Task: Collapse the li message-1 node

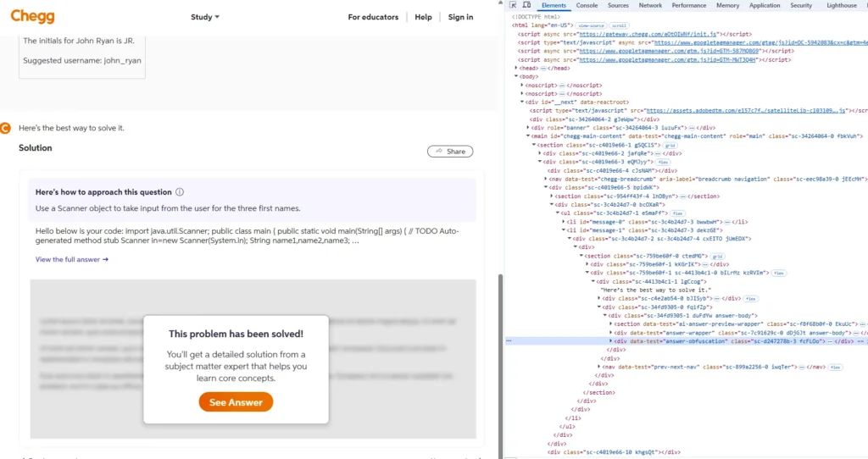Action: tap(563, 230)
